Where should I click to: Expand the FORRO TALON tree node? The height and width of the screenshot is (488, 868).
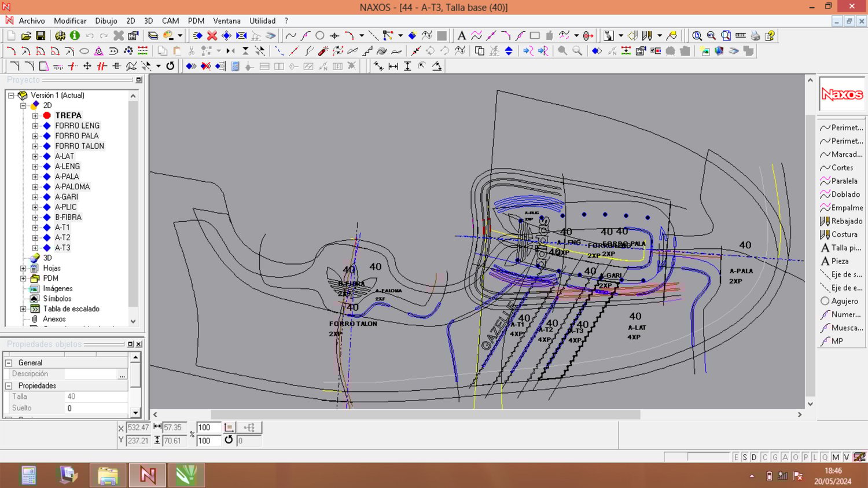point(35,146)
